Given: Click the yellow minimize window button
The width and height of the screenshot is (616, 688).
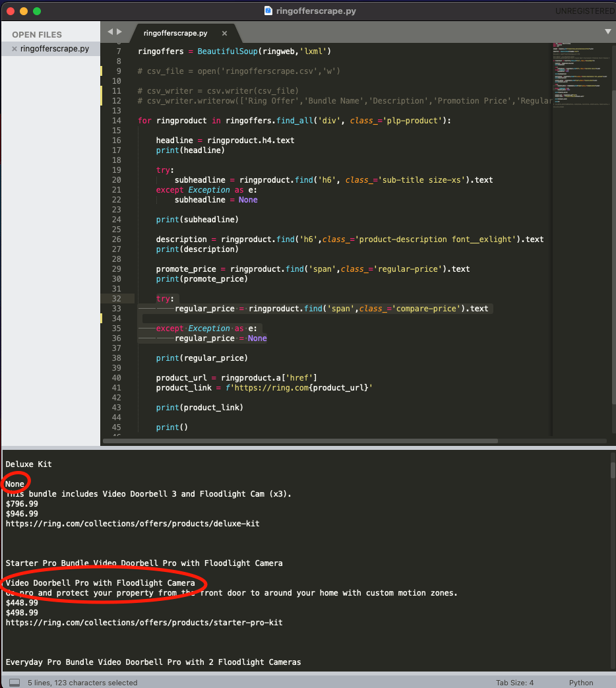Looking at the screenshot, I should pyautogui.click(x=24, y=11).
